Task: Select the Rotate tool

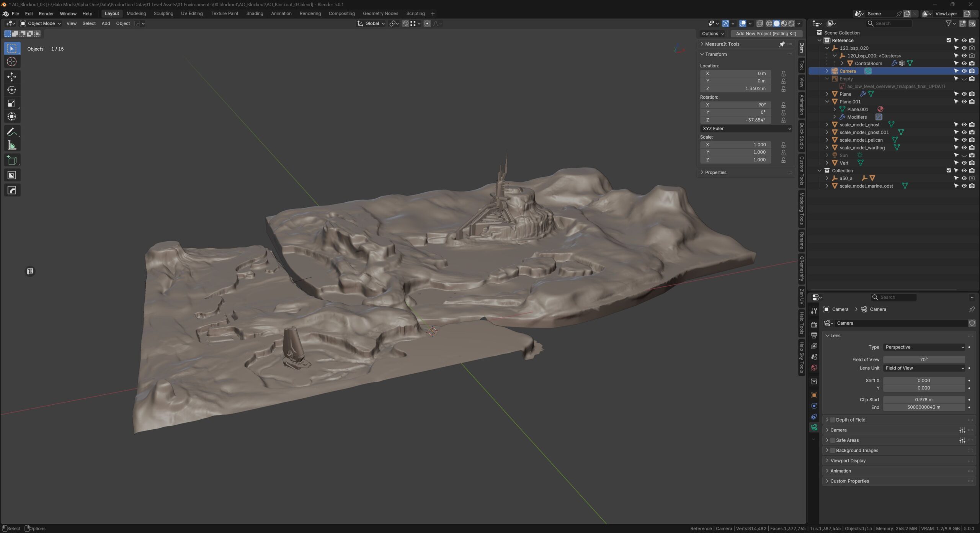Action: tap(11, 90)
